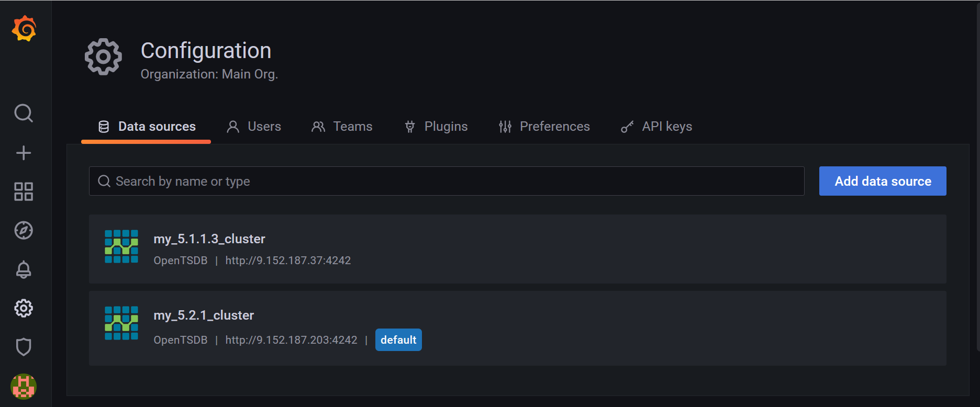Open the Create plus icon menu
This screenshot has height=407, width=980.
tap(24, 153)
